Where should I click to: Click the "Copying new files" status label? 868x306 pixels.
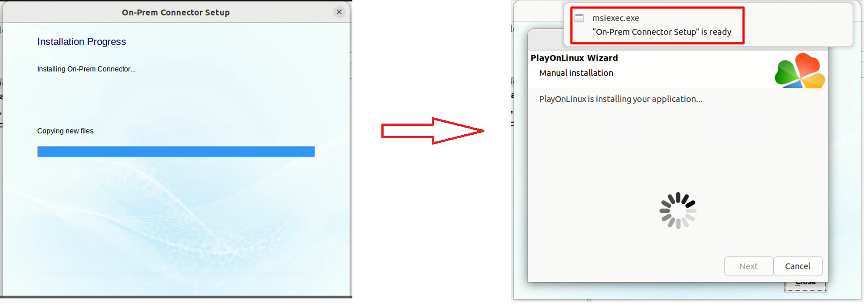pos(66,131)
